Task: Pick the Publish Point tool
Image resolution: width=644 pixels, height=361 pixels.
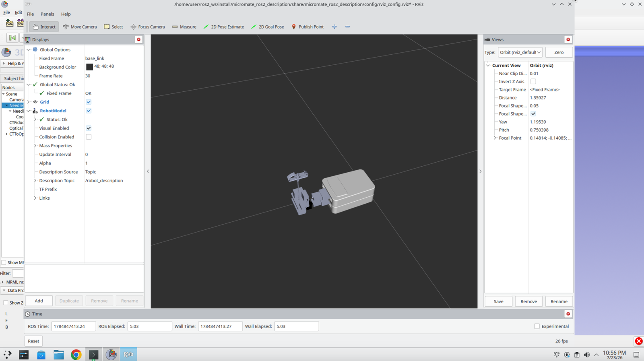Action: click(x=308, y=27)
